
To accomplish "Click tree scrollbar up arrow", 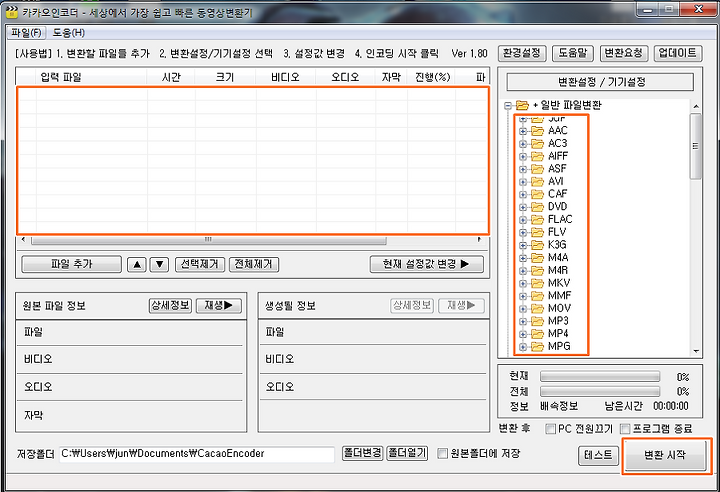I will click(696, 106).
